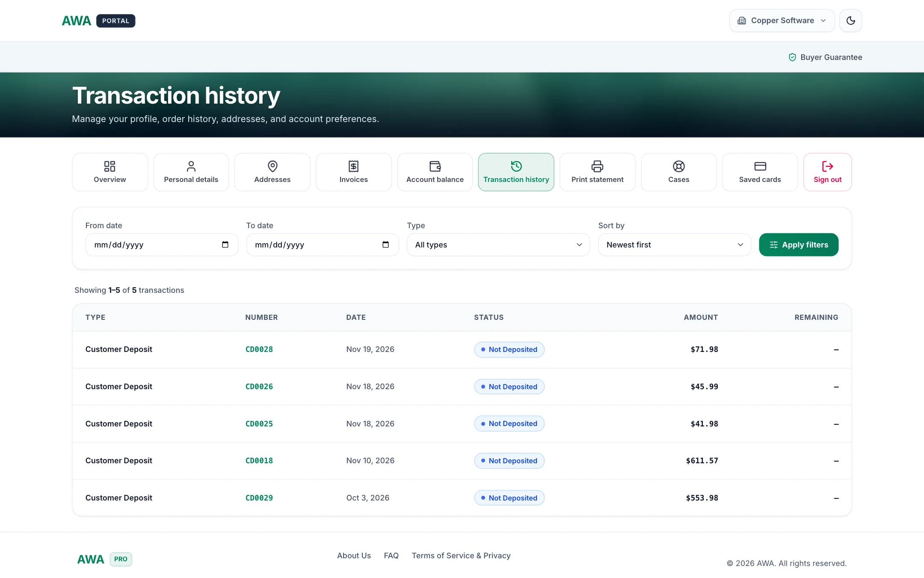The image size is (924, 578).
Task: Click the Sign out arrow icon
Action: tap(828, 166)
